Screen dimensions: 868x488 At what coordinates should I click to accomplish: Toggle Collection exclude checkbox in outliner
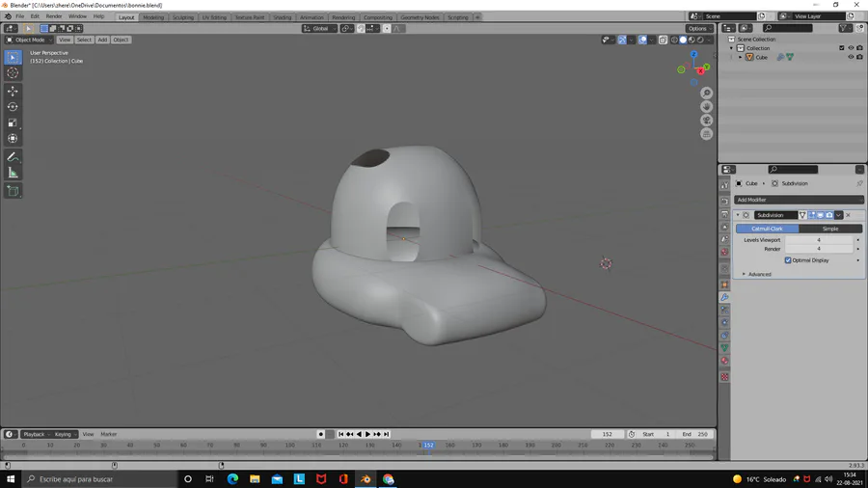[841, 48]
